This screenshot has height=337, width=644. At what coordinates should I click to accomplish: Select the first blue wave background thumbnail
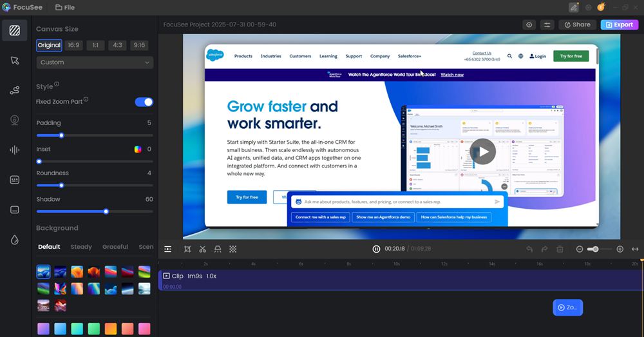click(x=44, y=272)
